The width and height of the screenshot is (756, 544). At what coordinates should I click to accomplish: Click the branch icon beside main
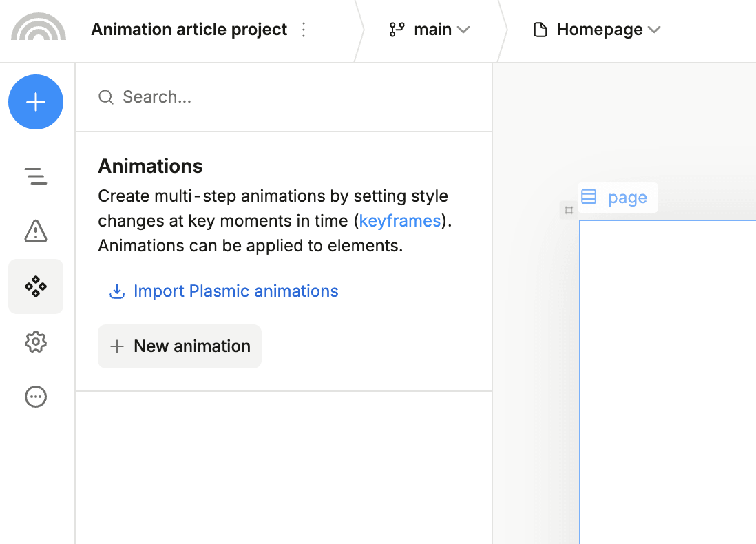pyautogui.click(x=396, y=29)
